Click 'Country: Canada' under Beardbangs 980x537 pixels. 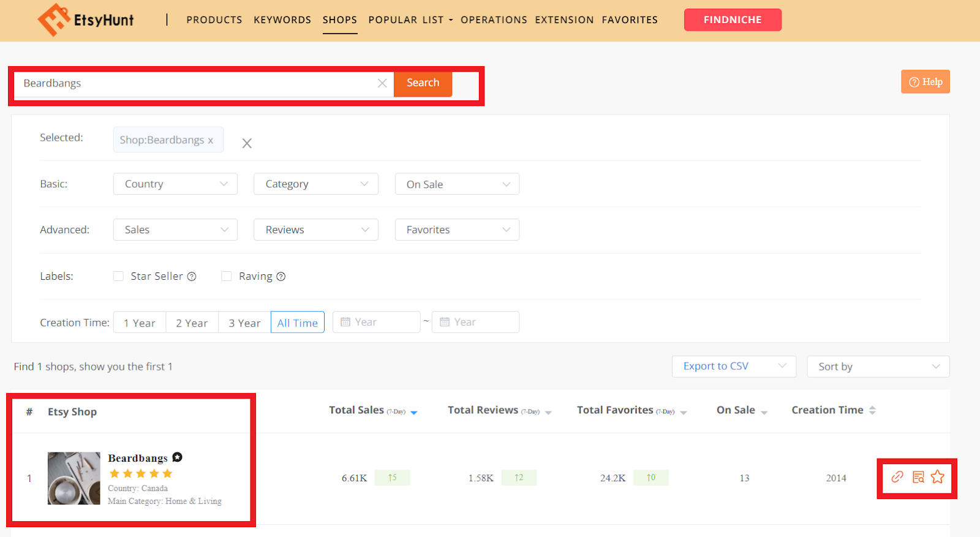[138, 489]
